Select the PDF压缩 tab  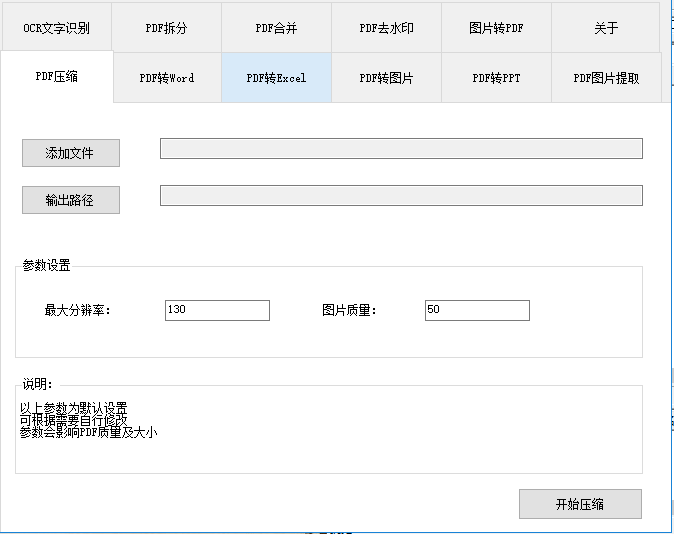pyautogui.click(x=57, y=76)
